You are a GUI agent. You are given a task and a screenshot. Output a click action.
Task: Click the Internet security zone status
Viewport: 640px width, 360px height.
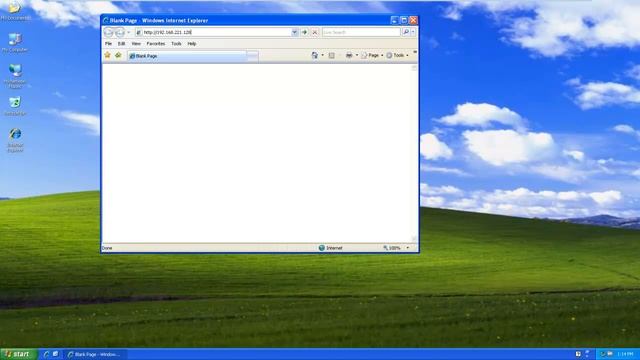pyautogui.click(x=330, y=248)
